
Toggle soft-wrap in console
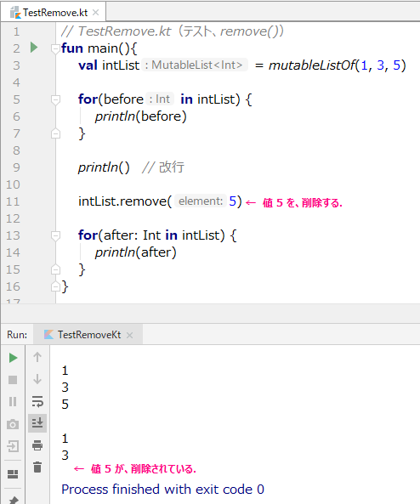[37, 401]
